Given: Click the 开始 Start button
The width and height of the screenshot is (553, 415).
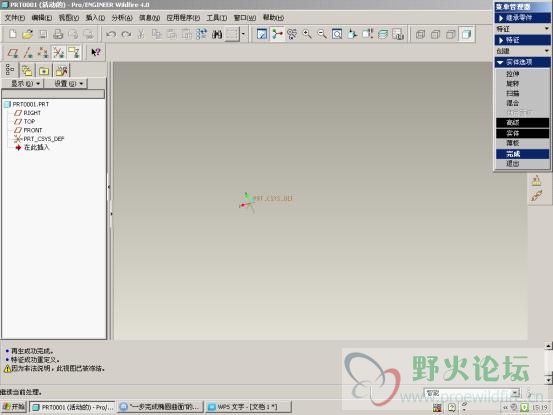Looking at the screenshot, I should [14, 407].
